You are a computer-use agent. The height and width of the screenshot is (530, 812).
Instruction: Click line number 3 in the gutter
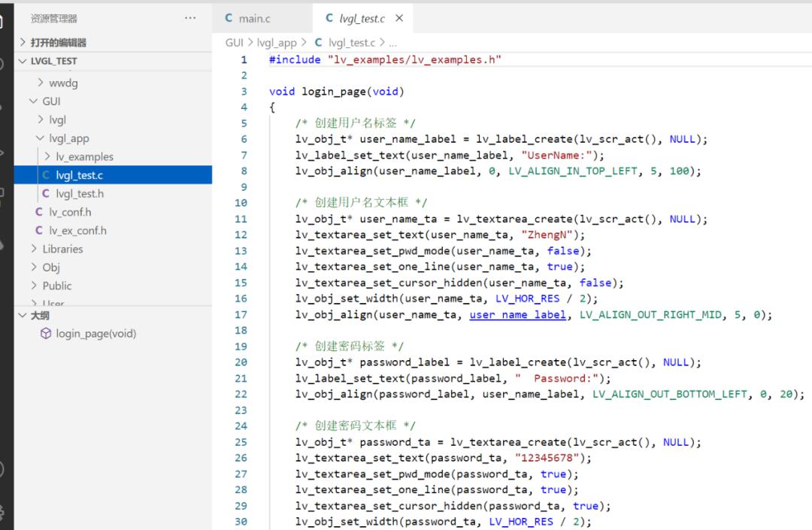coord(244,92)
